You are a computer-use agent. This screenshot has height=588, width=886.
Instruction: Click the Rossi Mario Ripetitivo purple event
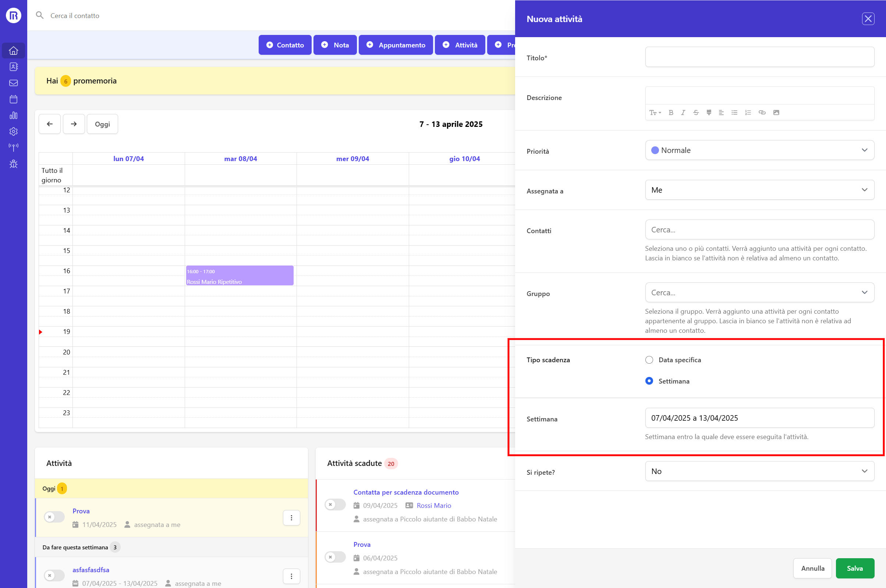239,276
